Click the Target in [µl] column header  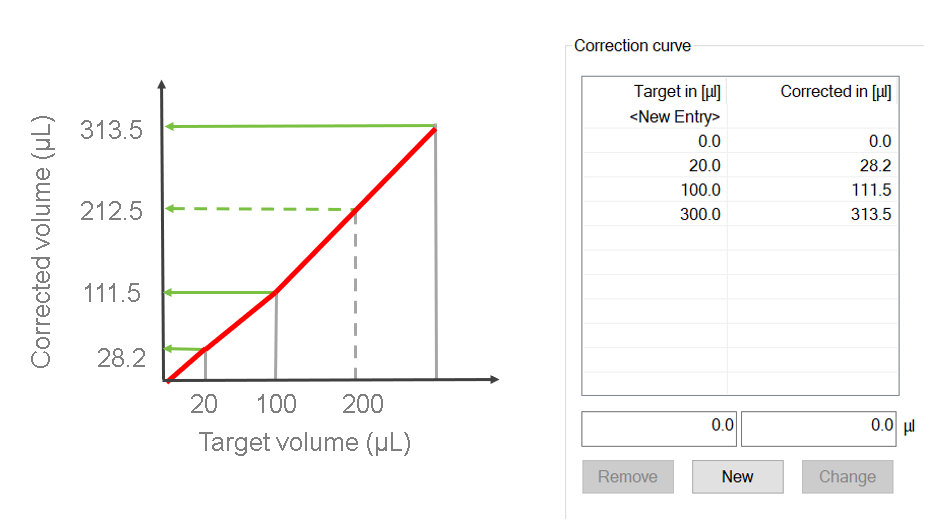[677, 92]
